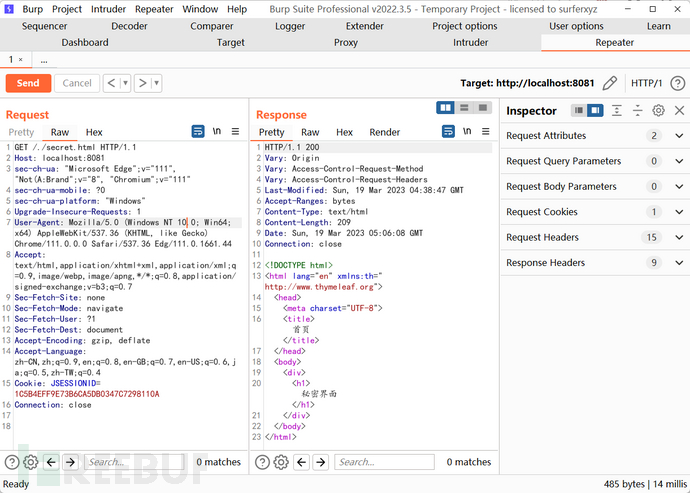Click the Content-Length: 209 response header
The width and height of the screenshot is (690, 493).
[x=308, y=222]
